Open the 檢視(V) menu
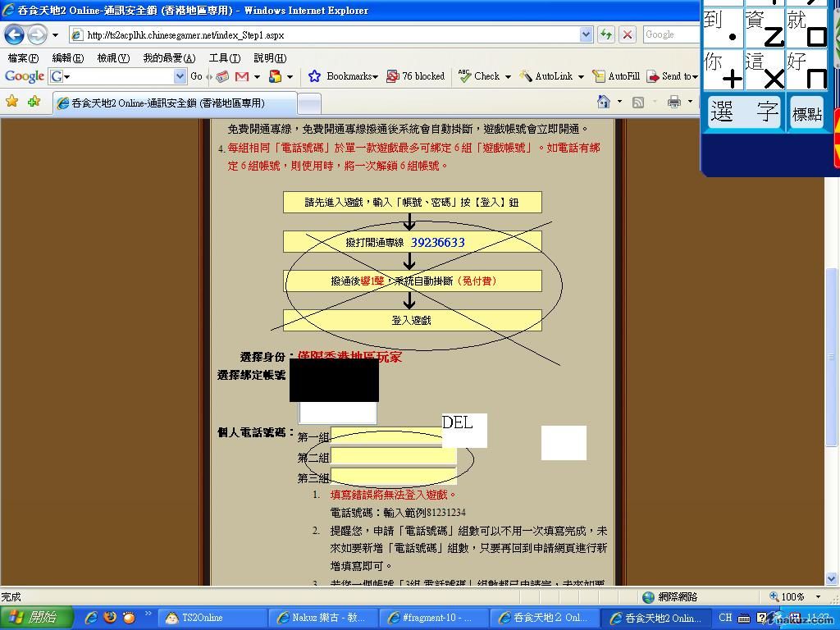 [x=113, y=58]
